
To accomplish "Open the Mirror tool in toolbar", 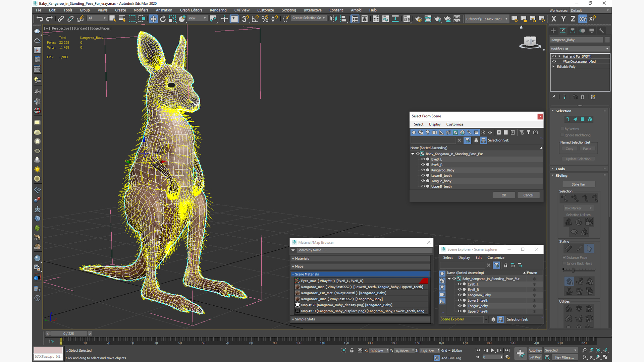I will [x=333, y=19].
